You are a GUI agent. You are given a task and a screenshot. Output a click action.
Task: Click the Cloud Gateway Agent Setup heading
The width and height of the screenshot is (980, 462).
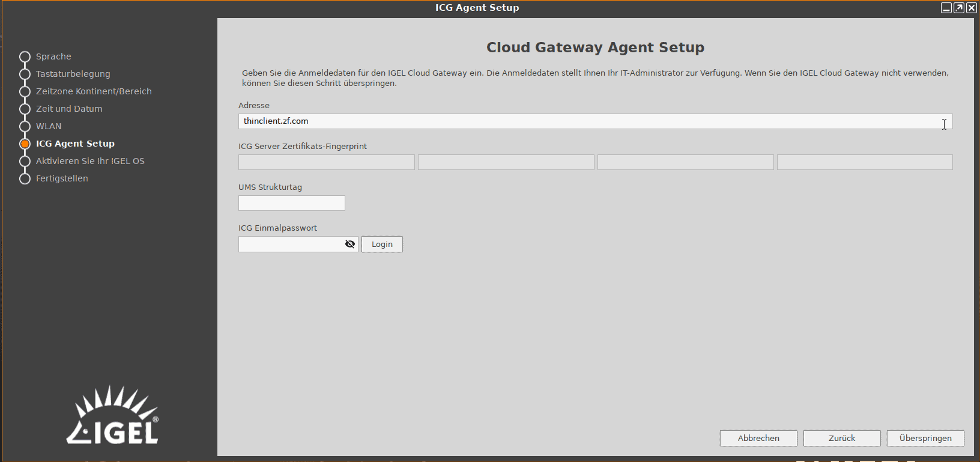(x=595, y=47)
